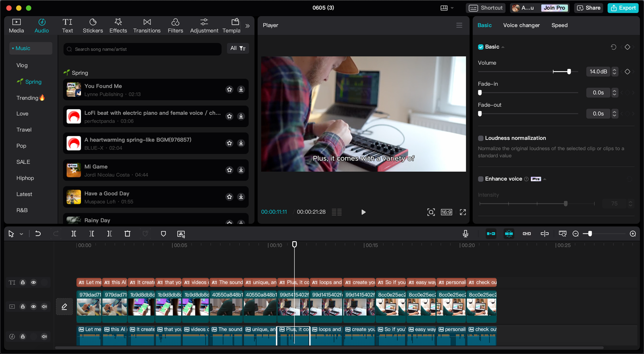Open the Media tab
Screen dimensions: 644x354
pyautogui.click(x=16, y=26)
